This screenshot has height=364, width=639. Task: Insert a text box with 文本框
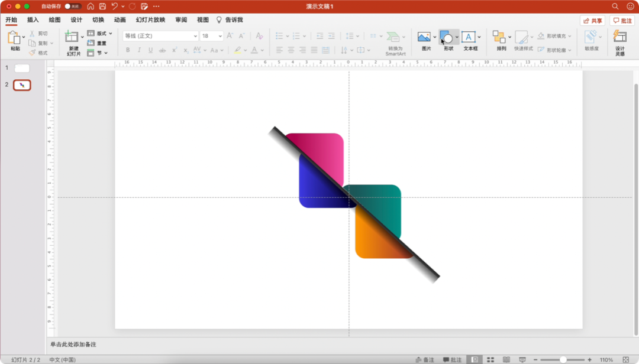point(469,38)
